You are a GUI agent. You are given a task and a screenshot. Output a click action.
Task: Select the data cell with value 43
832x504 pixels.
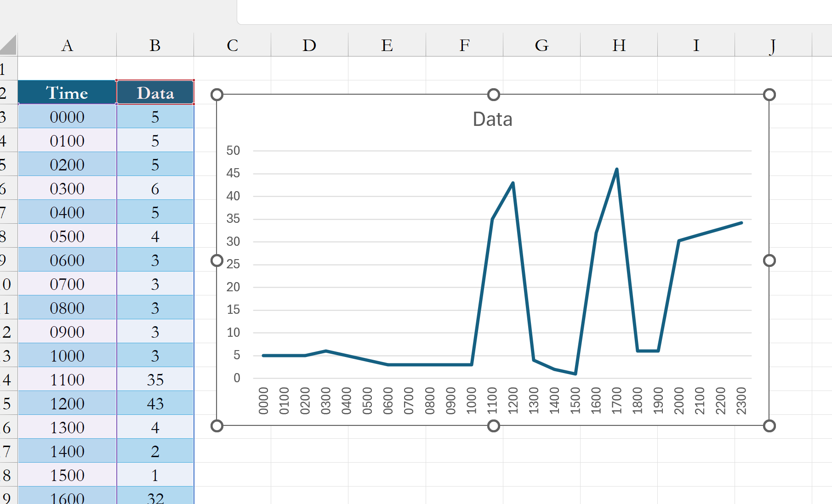coord(155,403)
